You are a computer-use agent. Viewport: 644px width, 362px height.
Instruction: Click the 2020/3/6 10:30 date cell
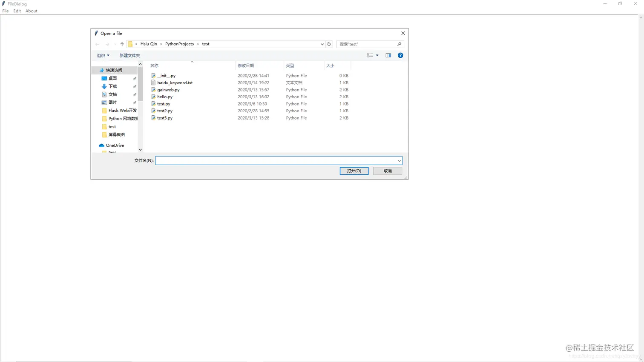(252, 104)
